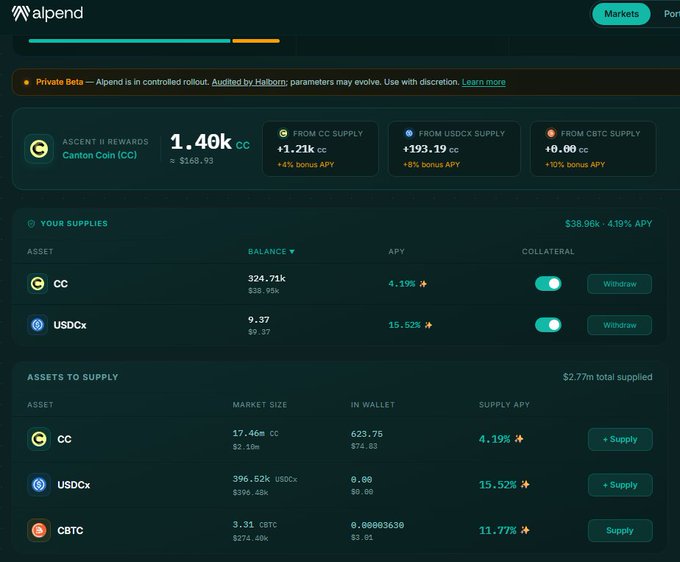Screen dimensions: 680x562
Task: Click the $168.93 rewards value
Action: tap(192, 161)
